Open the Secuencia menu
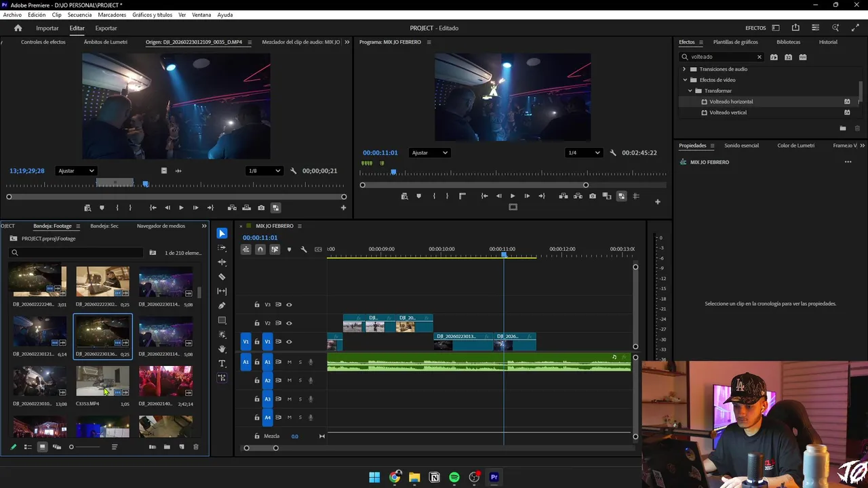 point(79,15)
